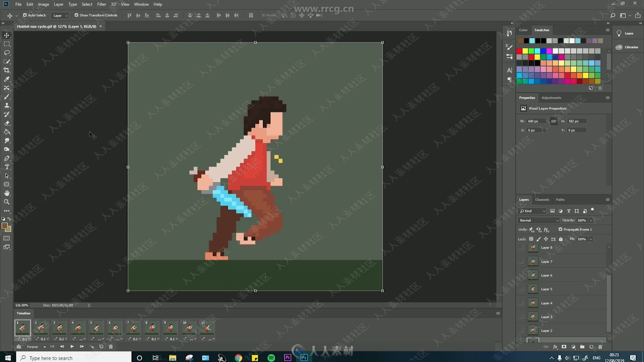Open the Layers panel menu
This screenshot has height=362, width=644.
[607, 199]
